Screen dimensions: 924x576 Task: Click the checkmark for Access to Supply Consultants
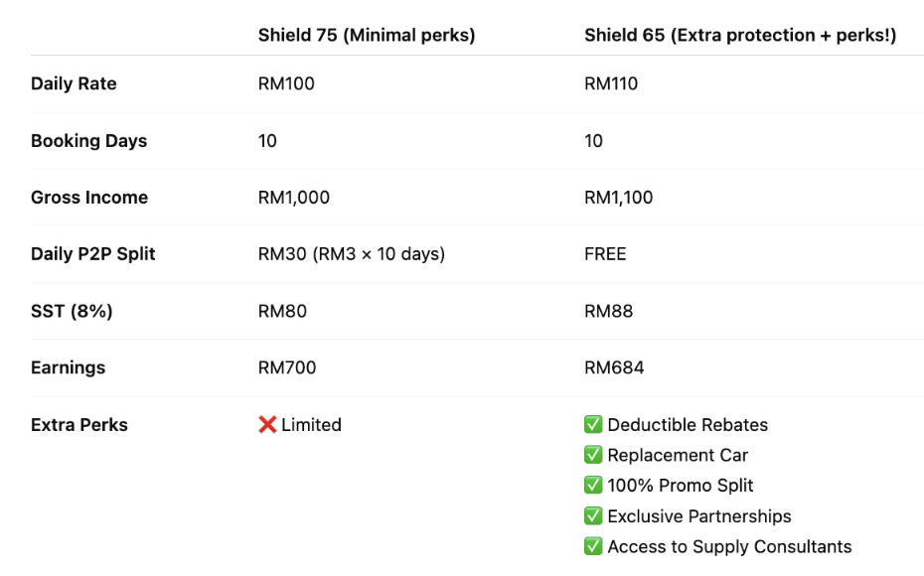click(x=593, y=546)
